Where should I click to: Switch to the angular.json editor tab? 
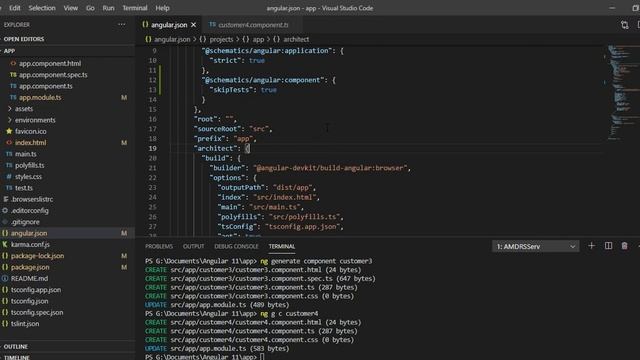pyautogui.click(x=169, y=25)
